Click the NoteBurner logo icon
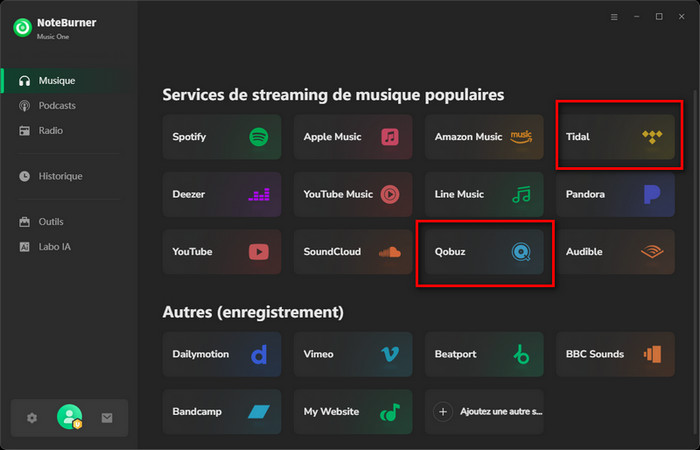 tap(22, 28)
